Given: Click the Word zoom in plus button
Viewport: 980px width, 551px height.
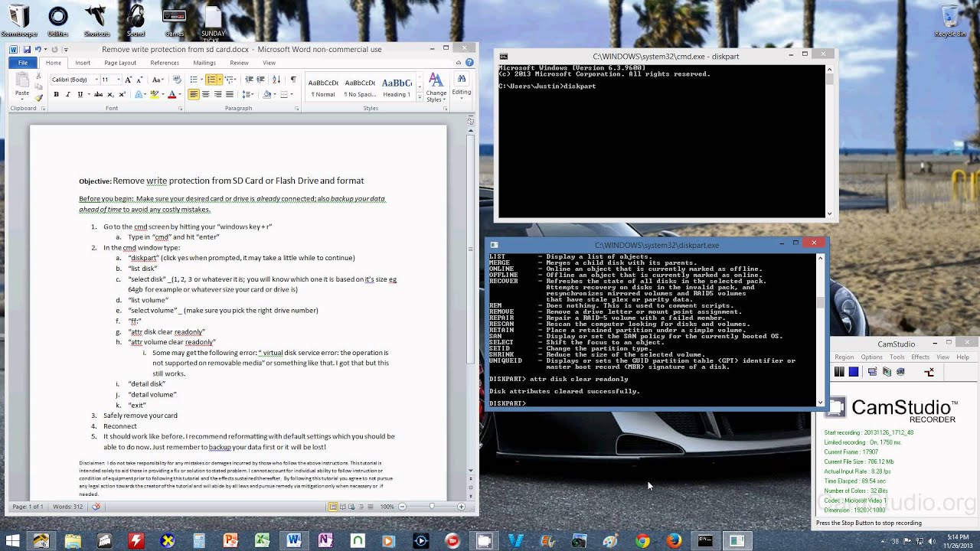Looking at the screenshot, I should pos(461,507).
